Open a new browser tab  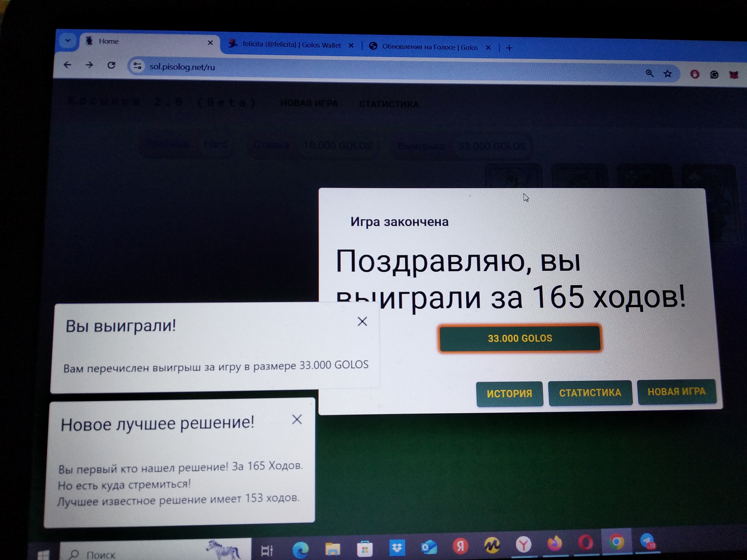coord(509,48)
